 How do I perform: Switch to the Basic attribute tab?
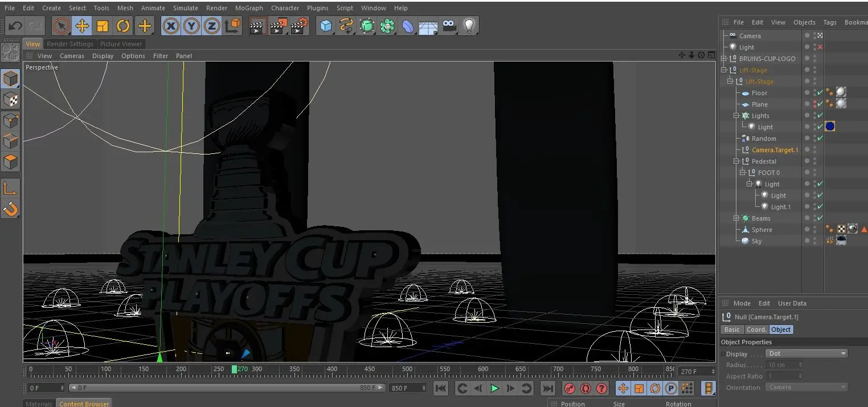click(x=732, y=329)
